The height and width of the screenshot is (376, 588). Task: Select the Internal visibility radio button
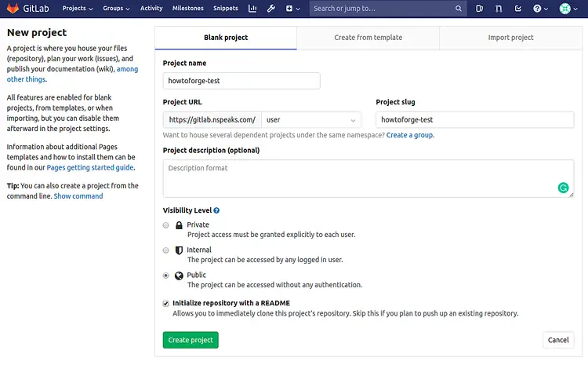click(x=165, y=250)
